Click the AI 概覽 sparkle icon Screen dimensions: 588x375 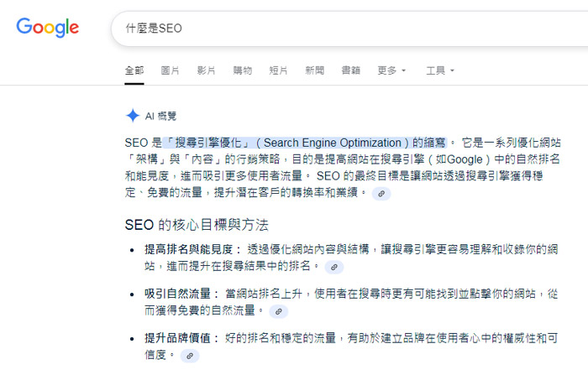[132, 116]
